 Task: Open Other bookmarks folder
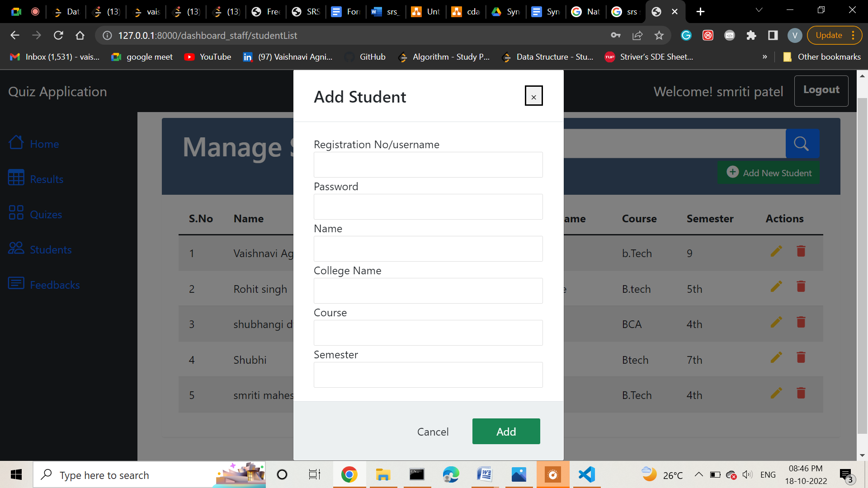click(x=822, y=57)
